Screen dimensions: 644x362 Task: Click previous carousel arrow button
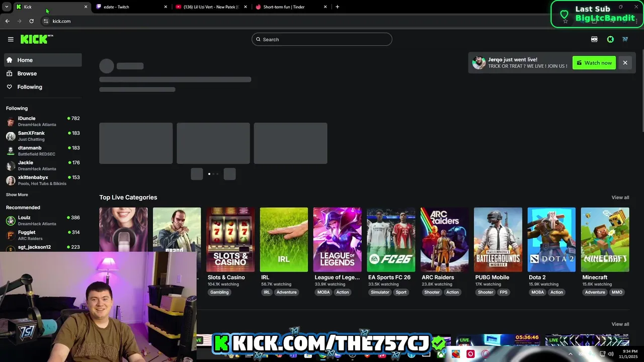[197, 174]
